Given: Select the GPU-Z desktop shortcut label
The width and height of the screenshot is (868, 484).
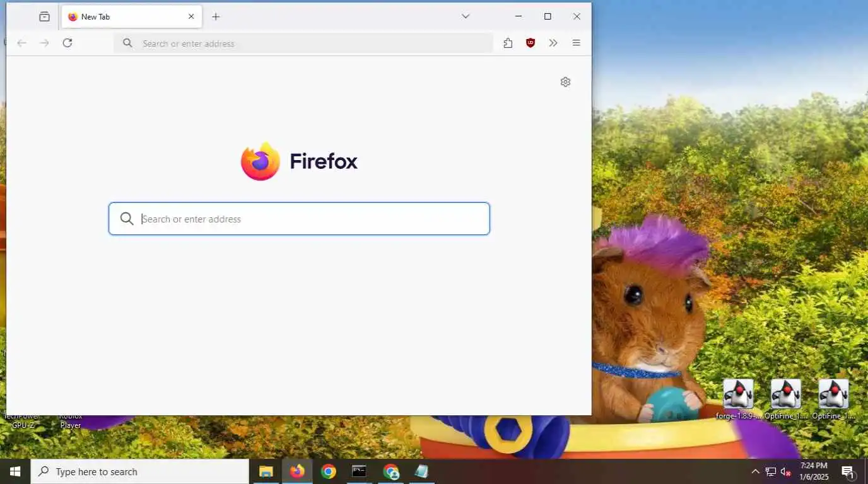Looking at the screenshot, I should (x=23, y=421).
